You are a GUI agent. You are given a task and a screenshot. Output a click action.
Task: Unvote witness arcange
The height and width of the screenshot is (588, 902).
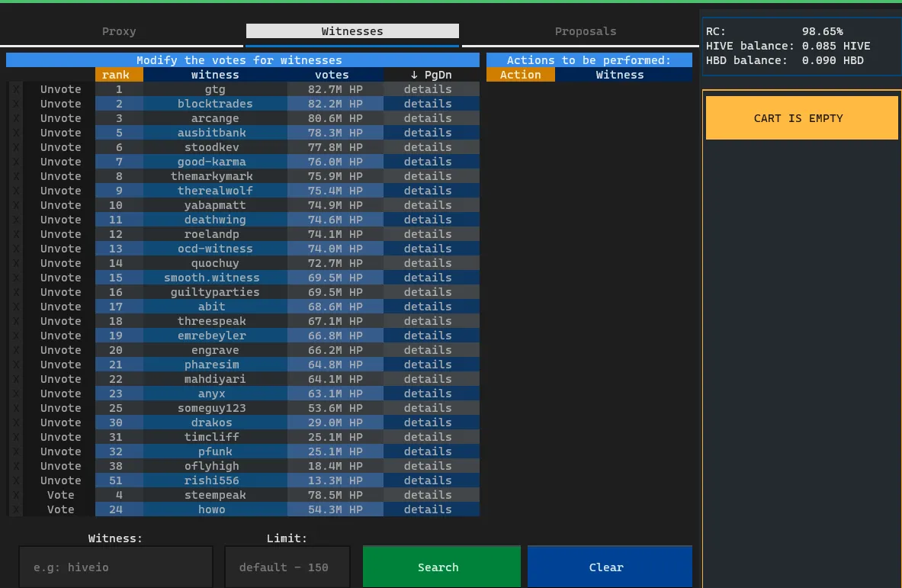pyautogui.click(x=60, y=118)
